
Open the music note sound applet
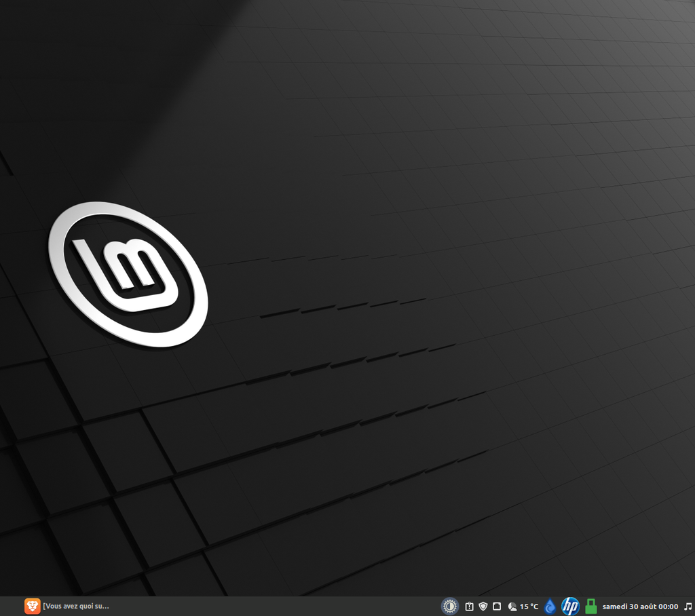(688, 606)
